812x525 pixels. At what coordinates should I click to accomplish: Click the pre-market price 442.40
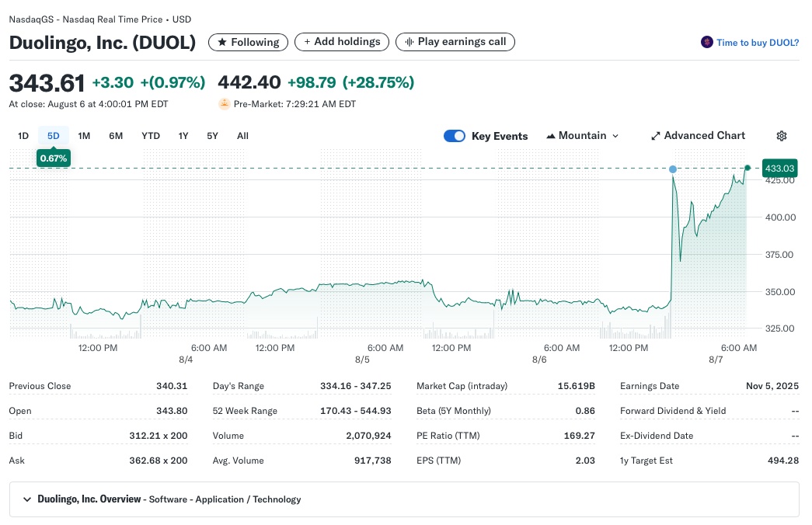[249, 82]
